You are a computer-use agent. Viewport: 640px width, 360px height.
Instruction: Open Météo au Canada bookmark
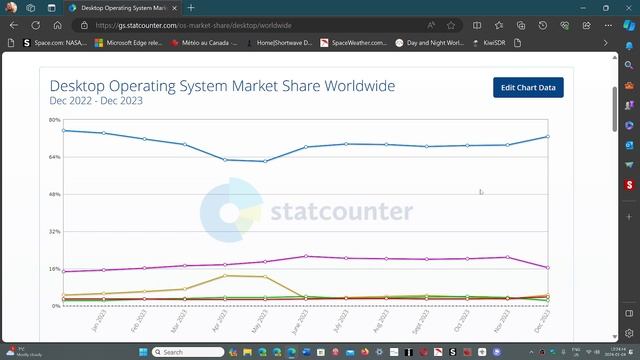[204, 43]
